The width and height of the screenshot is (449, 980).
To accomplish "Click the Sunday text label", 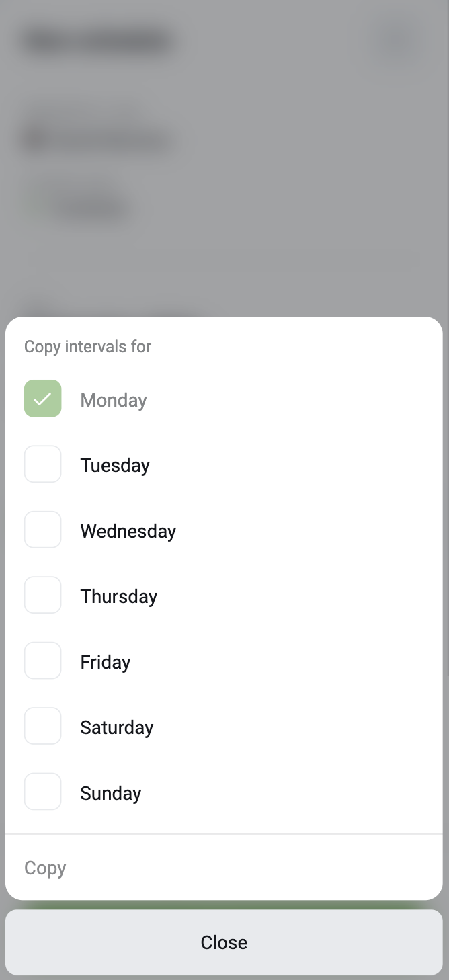I will (111, 793).
